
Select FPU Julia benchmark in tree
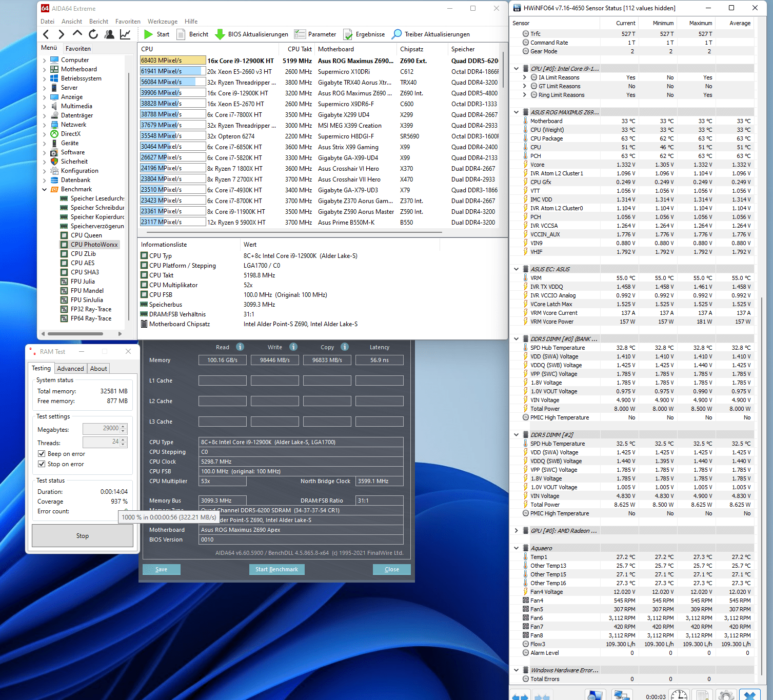point(83,282)
